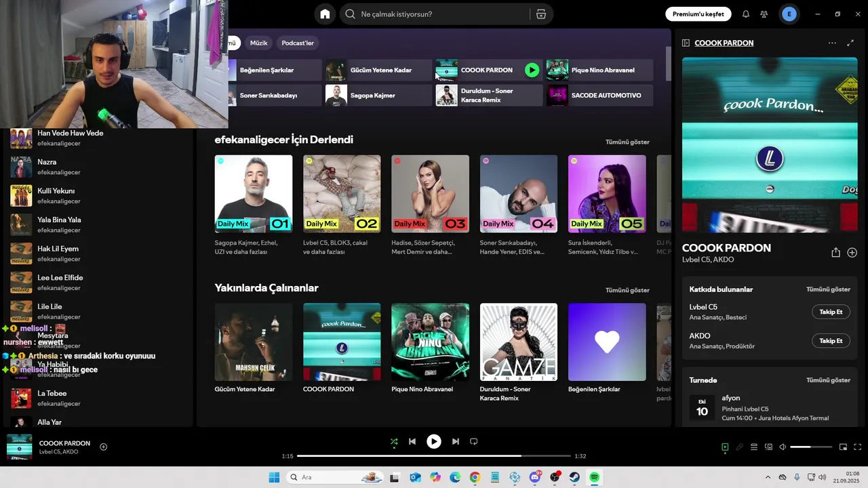Add COOOK PARDON to library in panel

tap(852, 252)
